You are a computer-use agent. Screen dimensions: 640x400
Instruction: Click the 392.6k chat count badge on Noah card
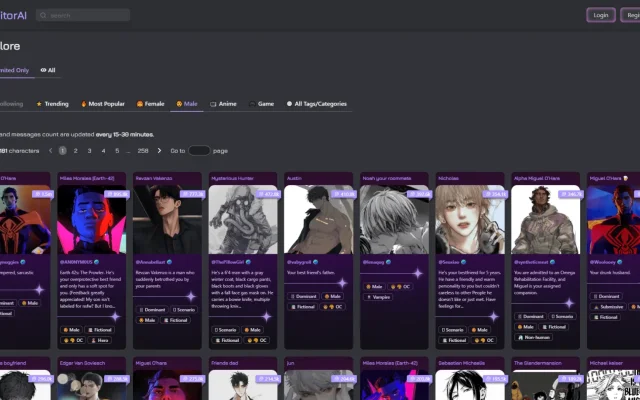pos(420,194)
